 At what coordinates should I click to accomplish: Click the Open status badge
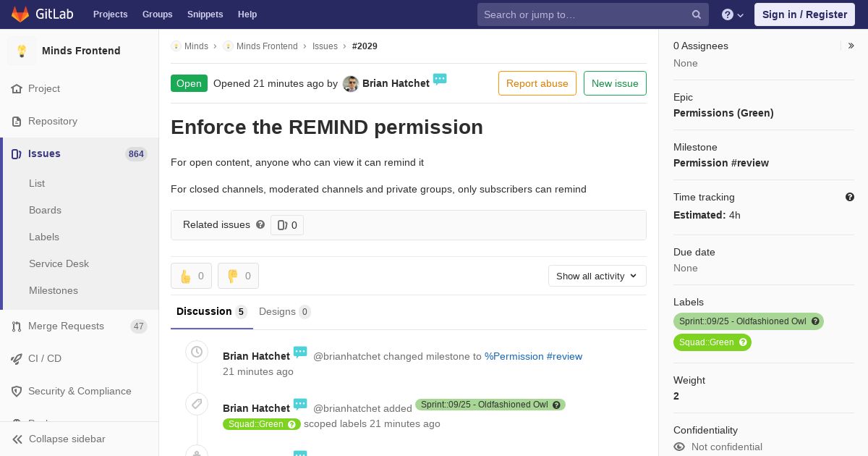click(x=189, y=83)
